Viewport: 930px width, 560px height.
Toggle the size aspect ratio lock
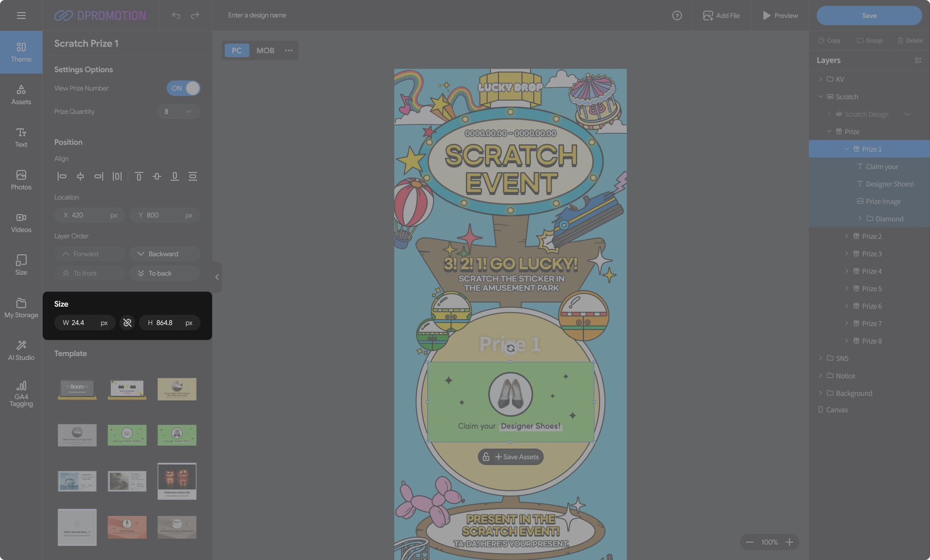point(127,323)
